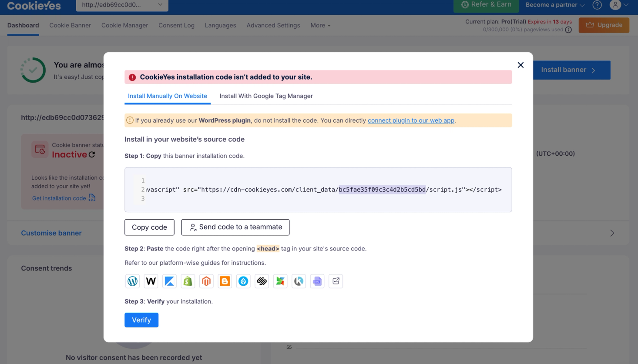Open the Advanced Settings tab
The height and width of the screenshot is (364, 638).
click(273, 25)
